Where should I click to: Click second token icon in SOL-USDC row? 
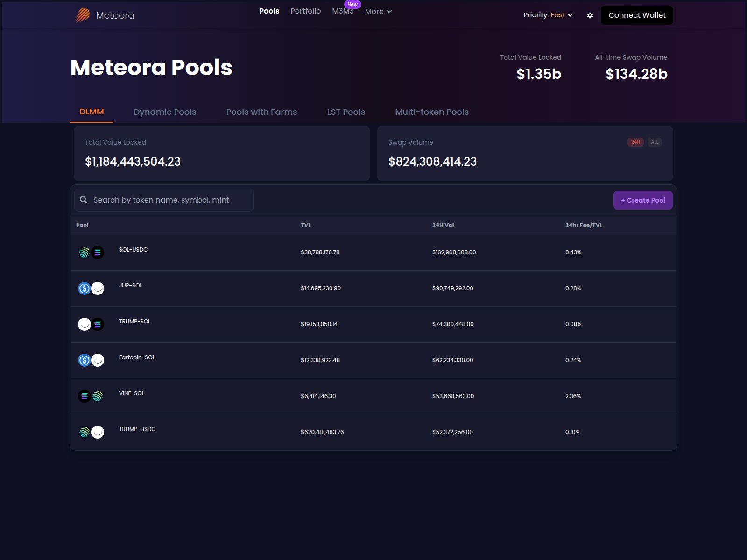(98, 252)
